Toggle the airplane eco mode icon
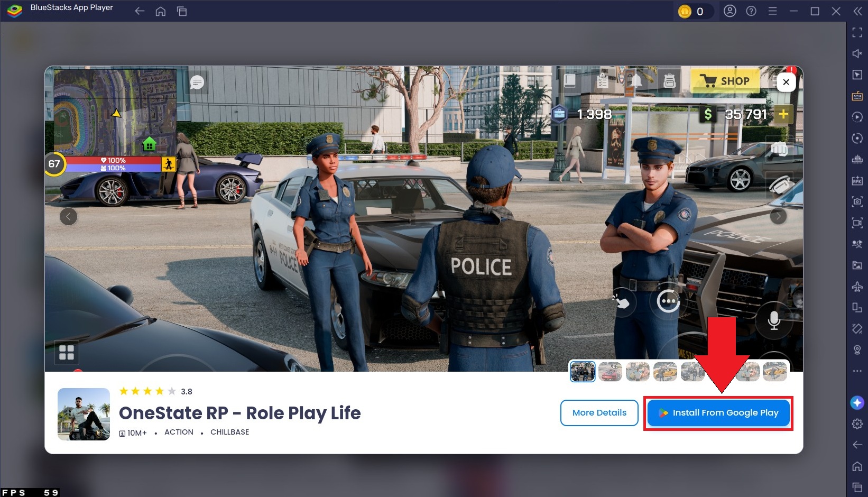This screenshot has width=868, height=497. (857, 286)
